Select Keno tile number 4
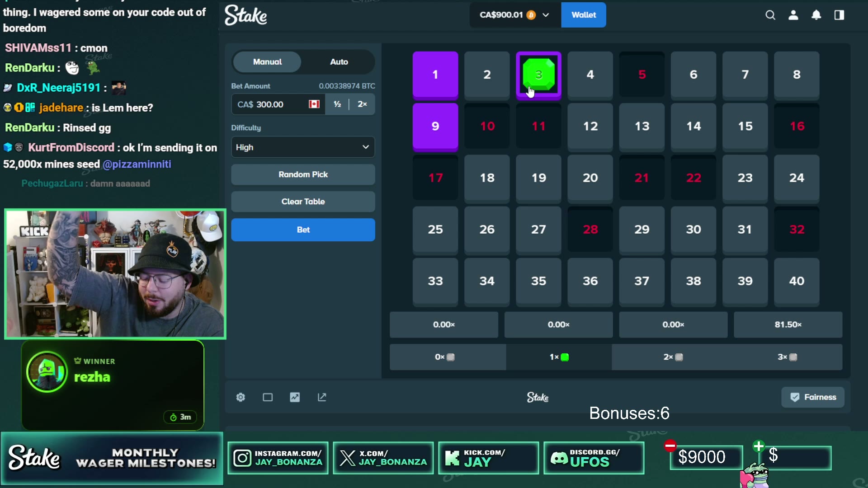 (x=590, y=75)
